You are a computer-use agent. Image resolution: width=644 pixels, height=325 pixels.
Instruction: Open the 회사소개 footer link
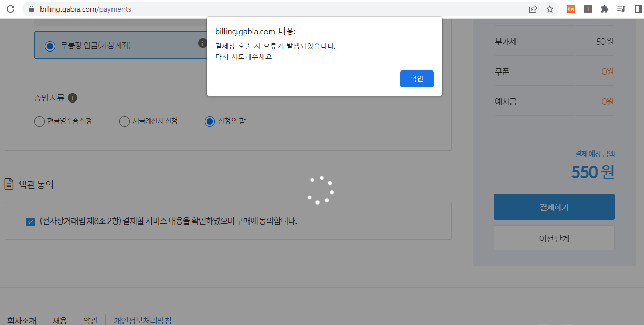[22, 320]
